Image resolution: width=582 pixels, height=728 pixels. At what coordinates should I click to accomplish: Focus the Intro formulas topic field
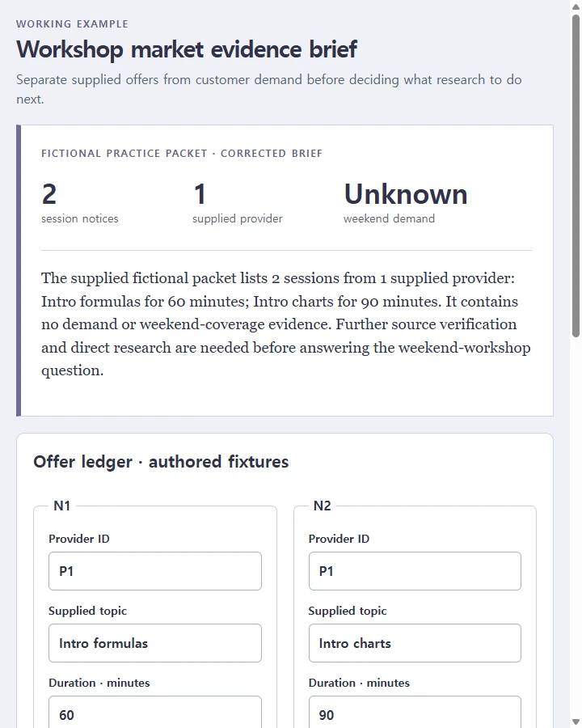(155, 643)
